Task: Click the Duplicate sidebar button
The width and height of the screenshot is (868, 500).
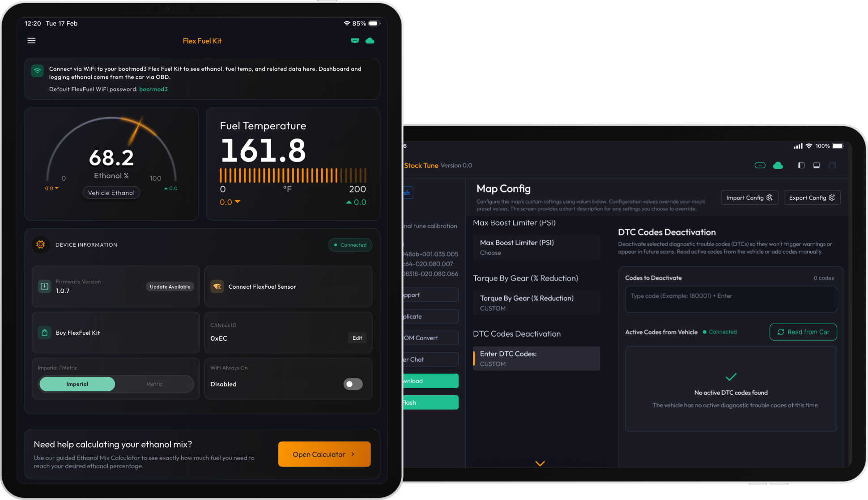Action: click(430, 316)
